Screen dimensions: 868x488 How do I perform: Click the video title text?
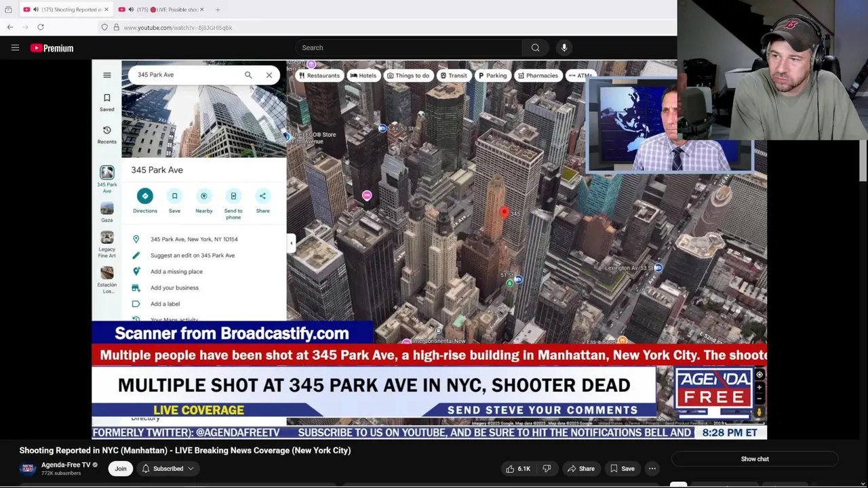(185, 450)
